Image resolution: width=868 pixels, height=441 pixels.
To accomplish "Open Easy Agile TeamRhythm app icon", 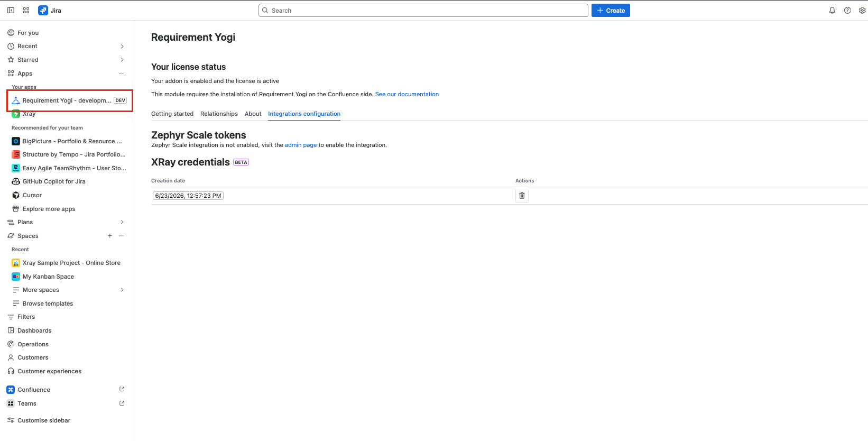I will tap(16, 168).
